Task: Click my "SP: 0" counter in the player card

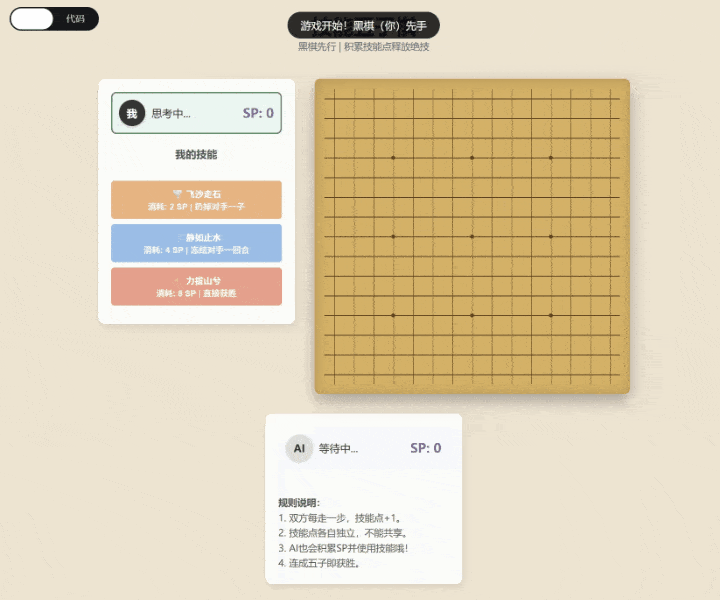Action: pos(258,114)
